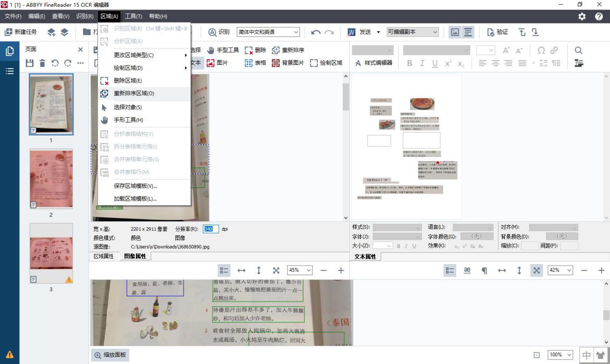610x364 pixels.
Task: Open the settings gear icon
Action: (582, 16)
